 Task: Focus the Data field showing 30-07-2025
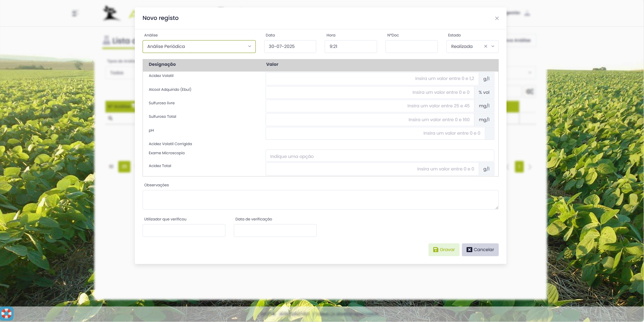(290, 47)
